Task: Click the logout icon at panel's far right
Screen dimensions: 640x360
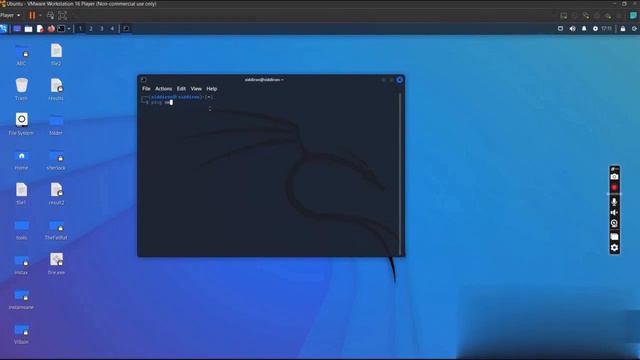Action: tap(635, 29)
